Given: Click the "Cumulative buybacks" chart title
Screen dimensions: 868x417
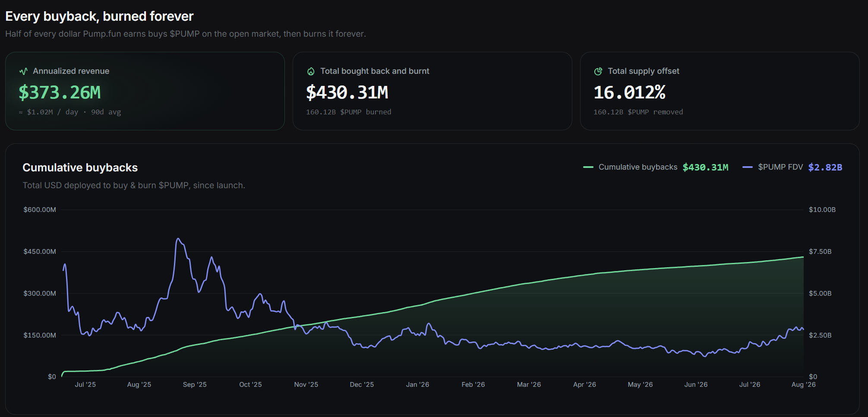Looking at the screenshot, I should [80, 167].
